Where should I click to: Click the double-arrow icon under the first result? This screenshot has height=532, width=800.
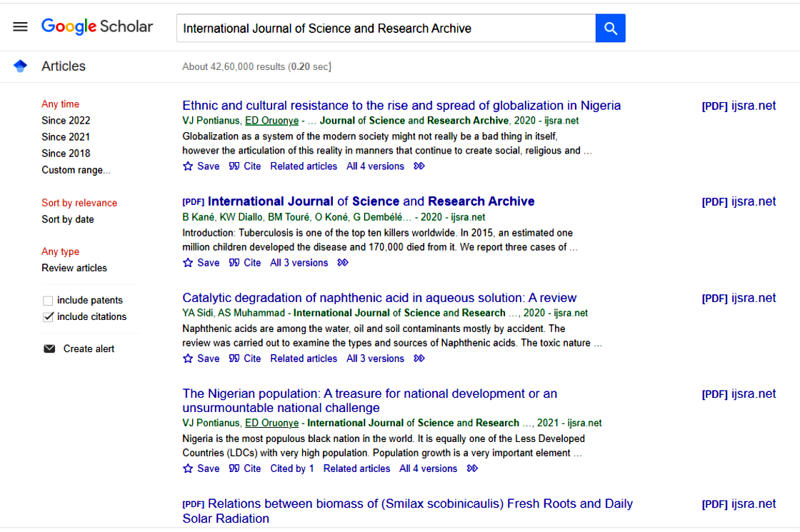click(x=419, y=166)
